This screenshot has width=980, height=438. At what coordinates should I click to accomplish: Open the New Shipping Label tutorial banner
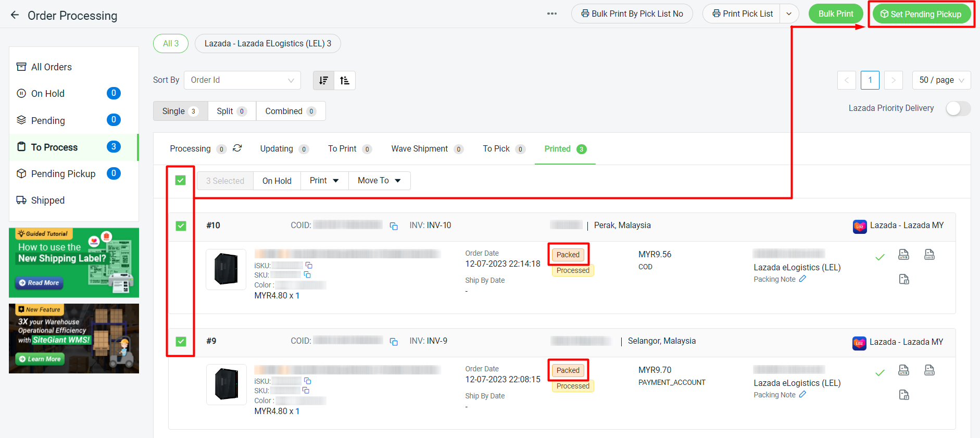[x=74, y=262]
